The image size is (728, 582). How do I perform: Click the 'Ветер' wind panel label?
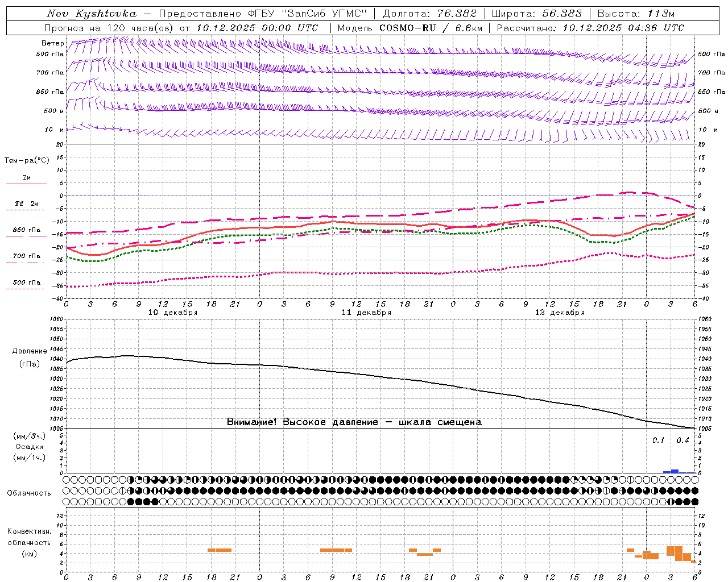52,43
